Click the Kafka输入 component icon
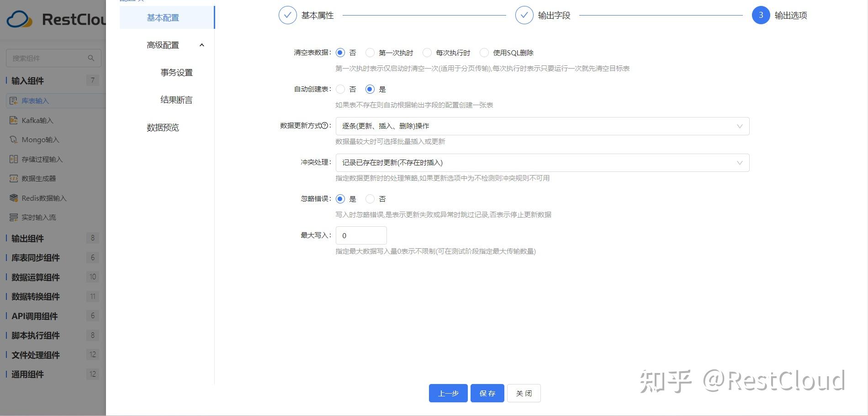Image resolution: width=868 pixels, height=416 pixels. pyautogui.click(x=14, y=120)
